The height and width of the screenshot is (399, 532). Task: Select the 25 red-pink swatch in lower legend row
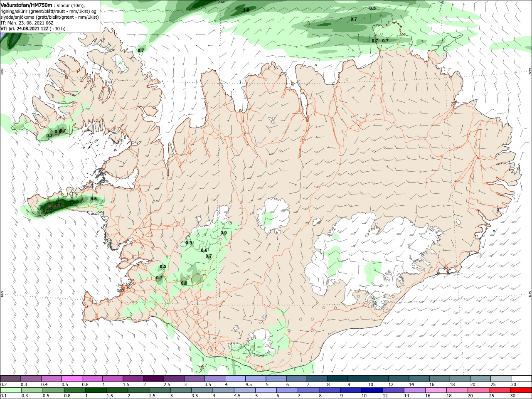point(500,390)
